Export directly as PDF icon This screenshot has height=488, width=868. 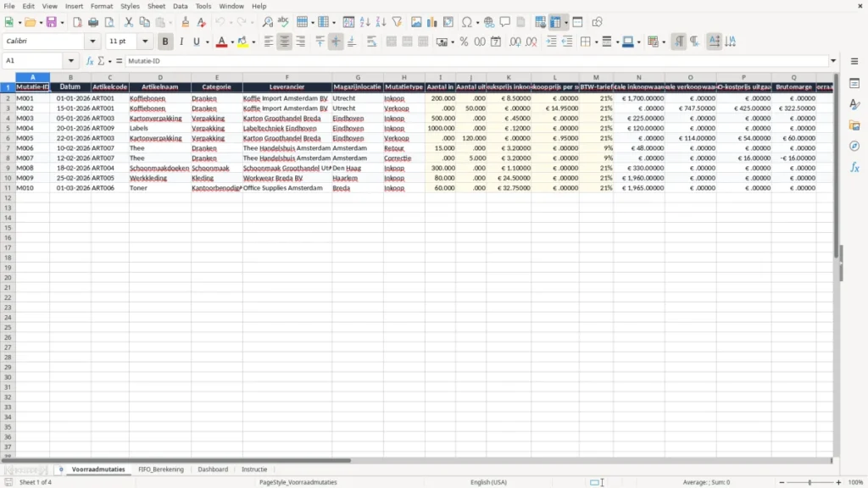point(77,22)
